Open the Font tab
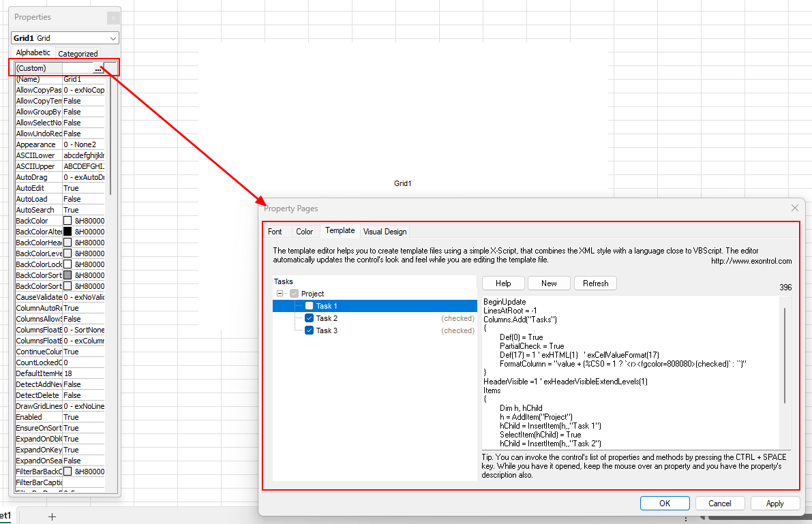The image size is (812, 524). [x=275, y=232]
